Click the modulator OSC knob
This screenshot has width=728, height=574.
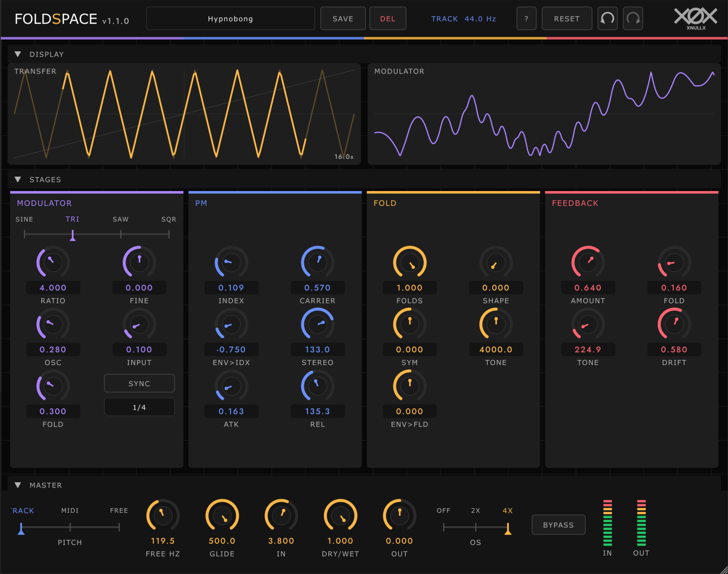coord(53,324)
